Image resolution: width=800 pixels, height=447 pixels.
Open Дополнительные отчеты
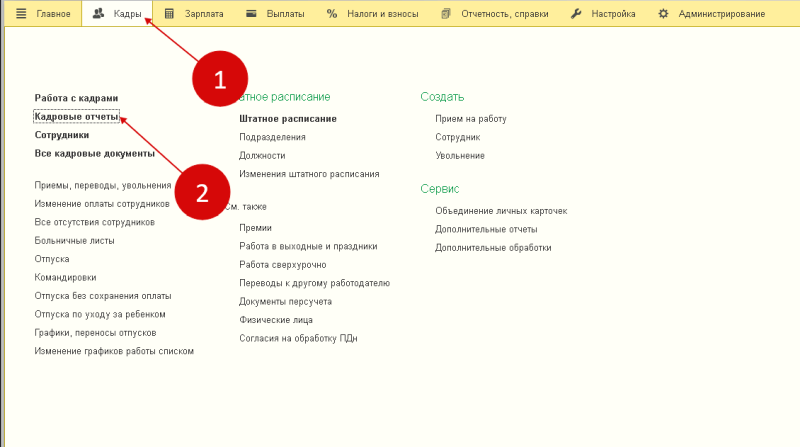click(486, 229)
